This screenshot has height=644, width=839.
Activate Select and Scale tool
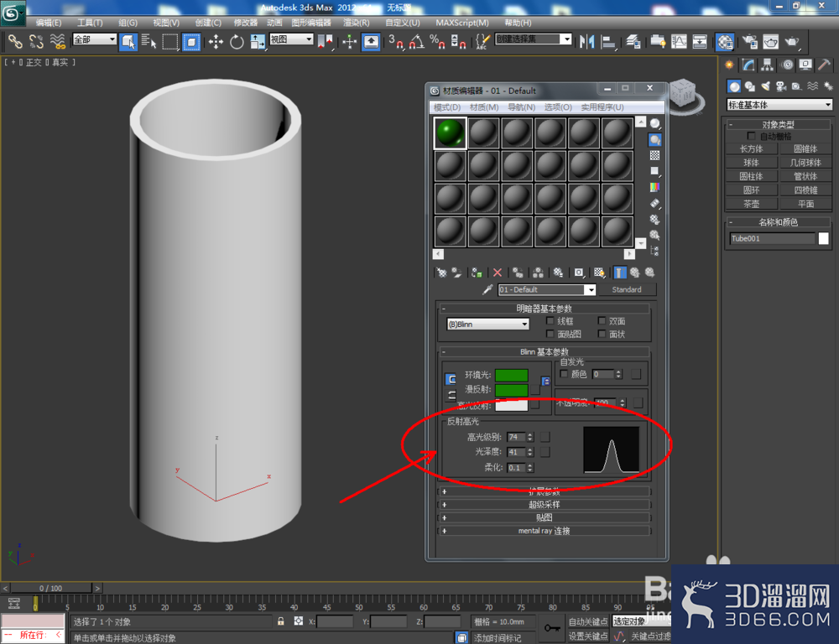point(258,41)
